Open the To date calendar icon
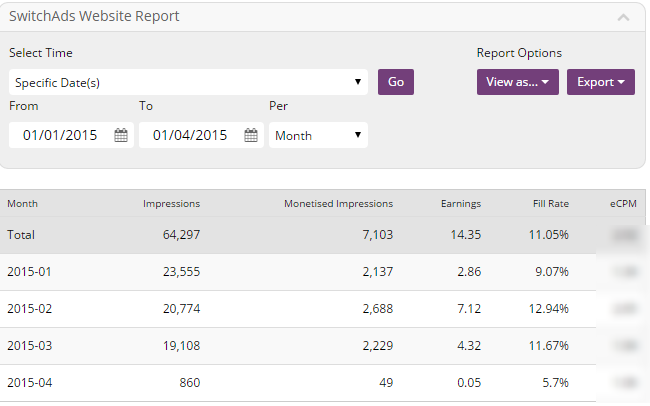 coord(251,135)
